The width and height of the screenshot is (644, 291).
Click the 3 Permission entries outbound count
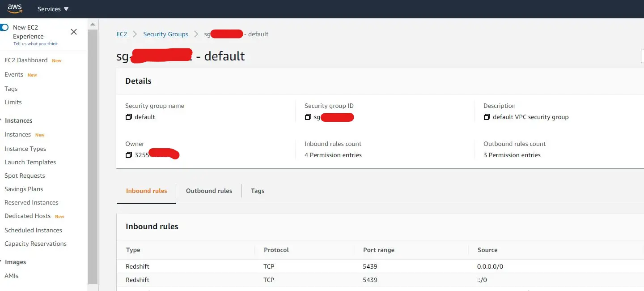point(512,155)
